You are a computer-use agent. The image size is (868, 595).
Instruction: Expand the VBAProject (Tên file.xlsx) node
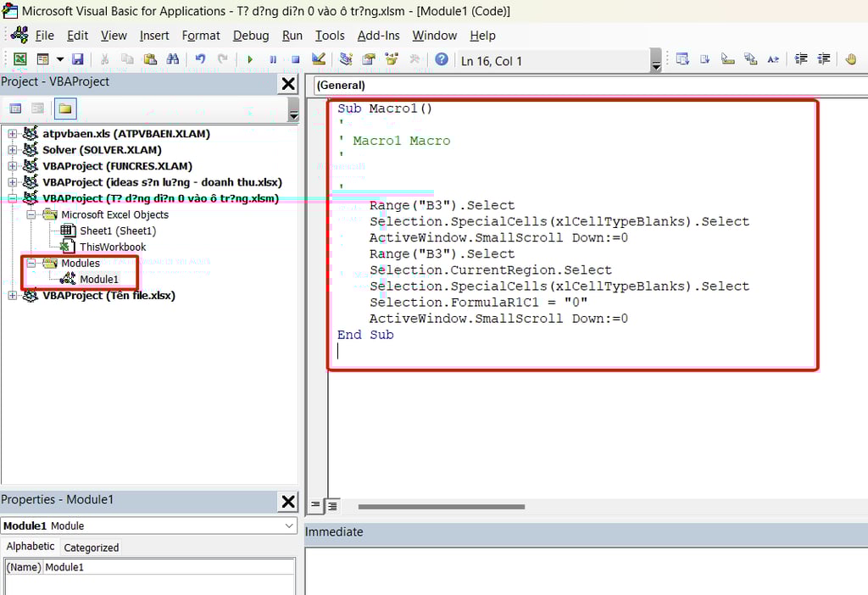click(12, 296)
